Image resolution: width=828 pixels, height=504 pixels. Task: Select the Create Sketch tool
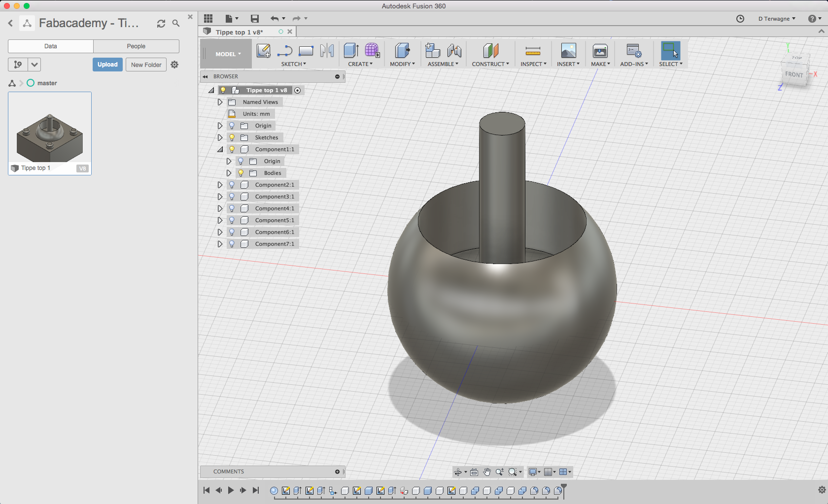pos(264,51)
